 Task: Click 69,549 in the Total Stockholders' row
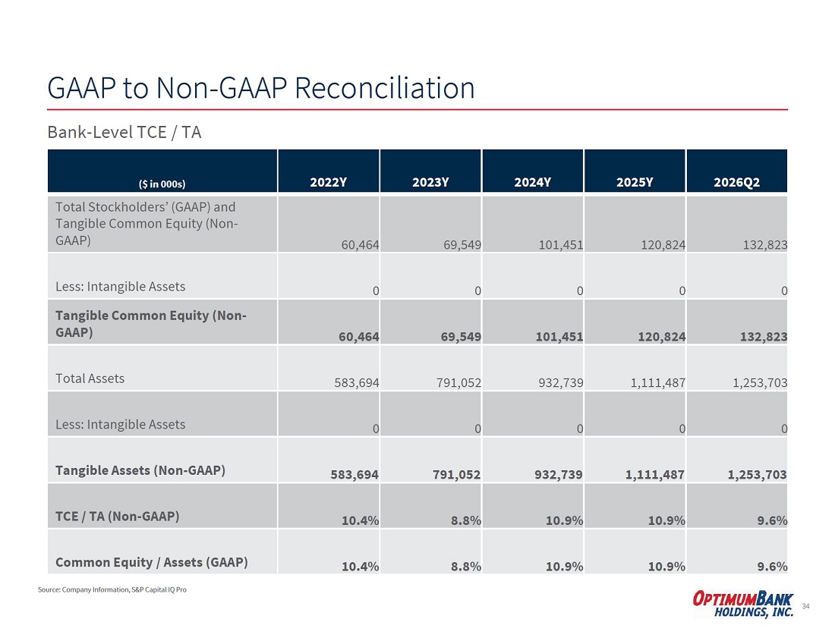point(462,245)
